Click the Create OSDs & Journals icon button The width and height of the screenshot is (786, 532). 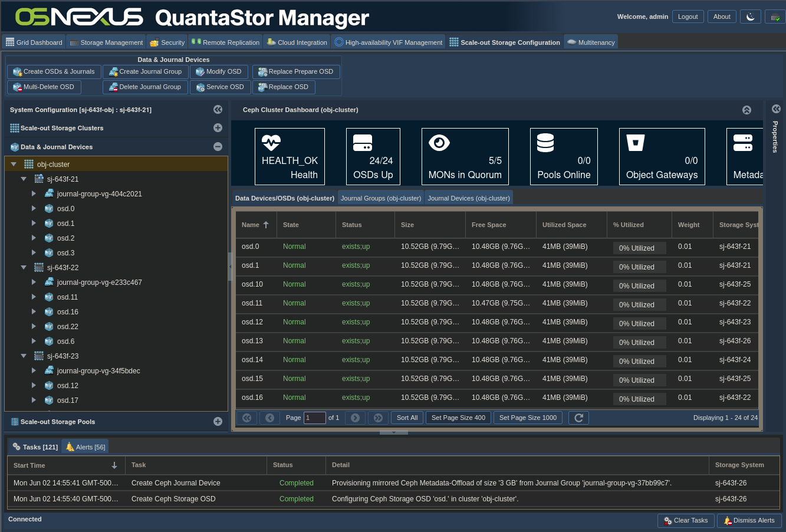coord(18,72)
